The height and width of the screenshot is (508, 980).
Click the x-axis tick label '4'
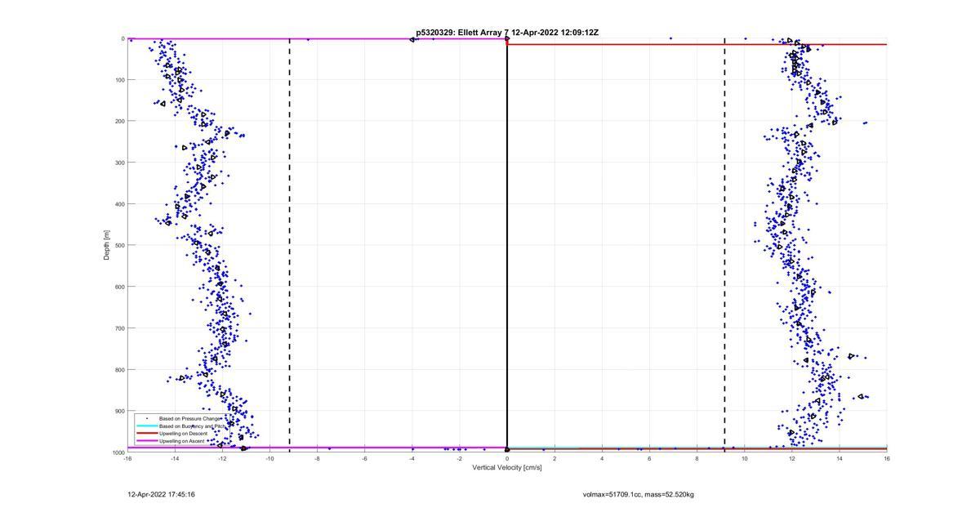click(602, 459)
